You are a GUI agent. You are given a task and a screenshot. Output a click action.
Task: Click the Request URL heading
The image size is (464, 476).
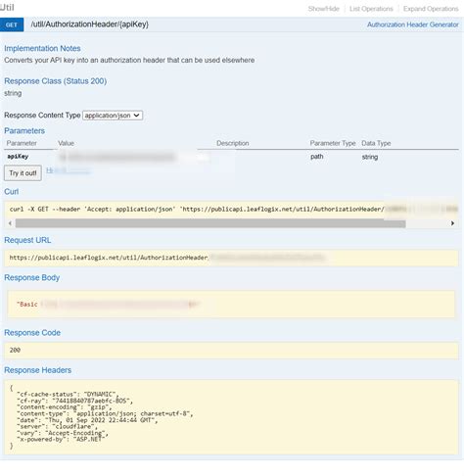tap(27, 240)
